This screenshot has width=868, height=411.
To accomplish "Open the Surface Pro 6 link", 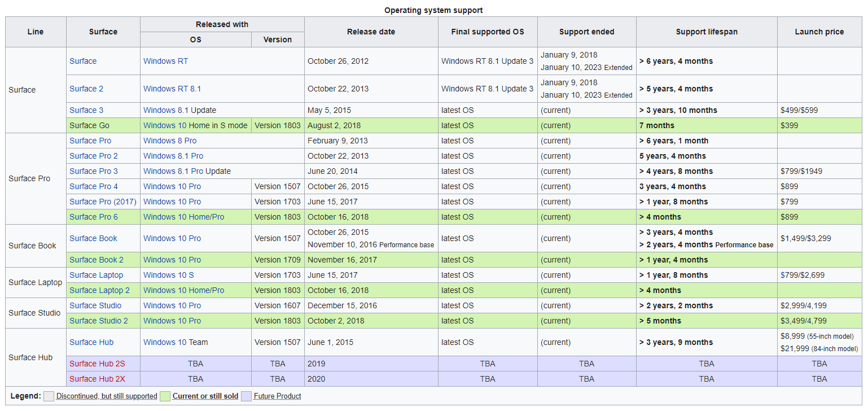I will pyautogui.click(x=93, y=217).
